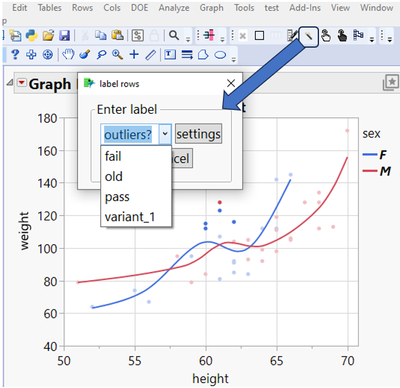The height and width of the screenshot is (388, 400).
Task: Close the label rows dialog
Action: [x=231, y=83]
